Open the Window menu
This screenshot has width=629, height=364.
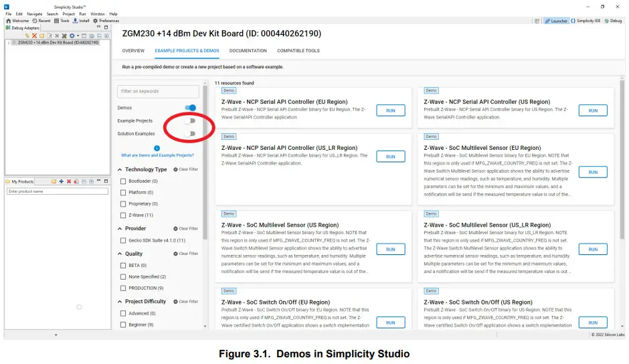(98, 13)
